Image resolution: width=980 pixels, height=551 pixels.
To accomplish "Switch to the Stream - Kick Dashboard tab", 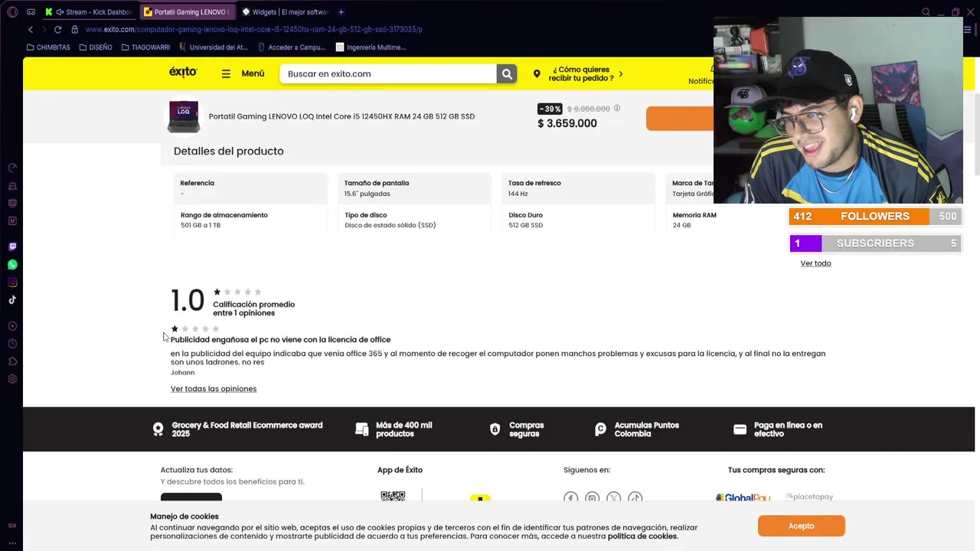I will coord(88,12).
